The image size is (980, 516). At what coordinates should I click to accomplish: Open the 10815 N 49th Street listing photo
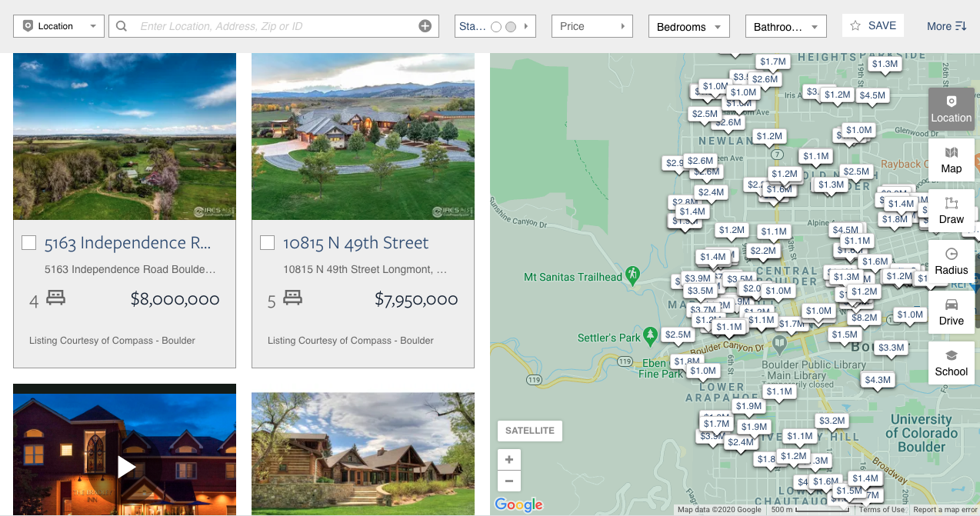coord(363,137)
